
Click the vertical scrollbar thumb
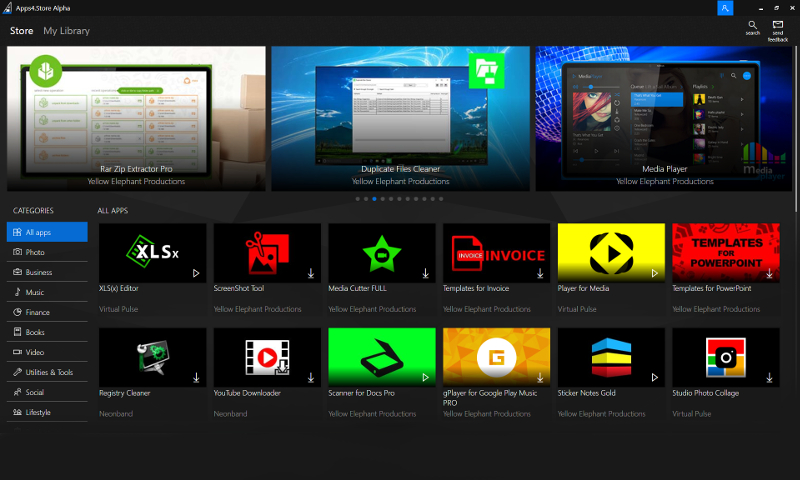tap(796, 129)
